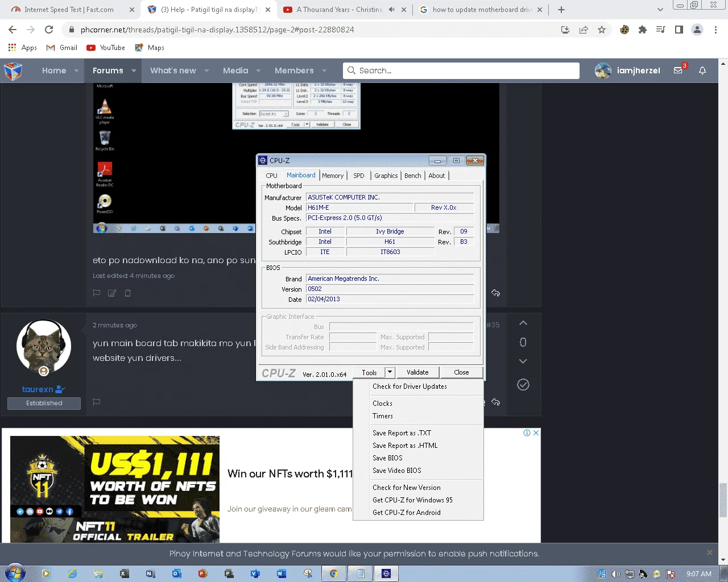This screenshot has width=728, height=582.
Task: Open the media control icon in Chrome
Action: [661, 30]
